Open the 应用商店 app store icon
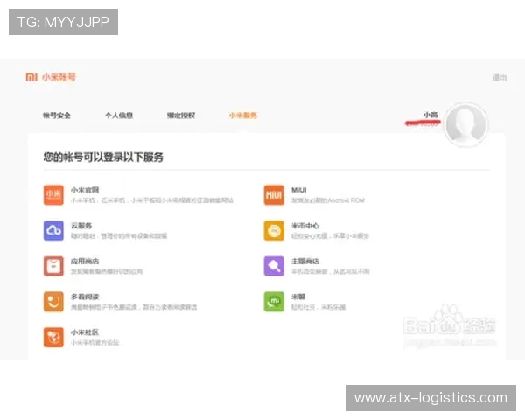Image resolution: width=525 pixels, height=420 pixels. click(x=53, y=266)
